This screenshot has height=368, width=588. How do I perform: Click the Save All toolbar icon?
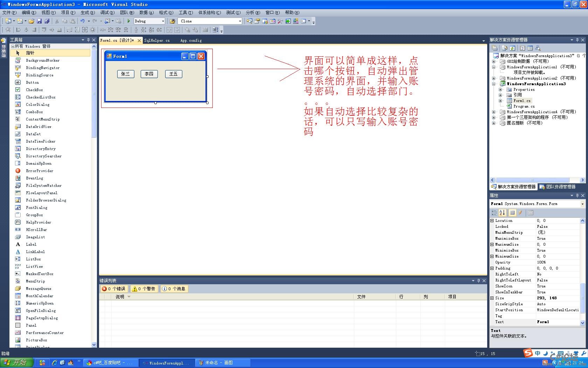47,21
